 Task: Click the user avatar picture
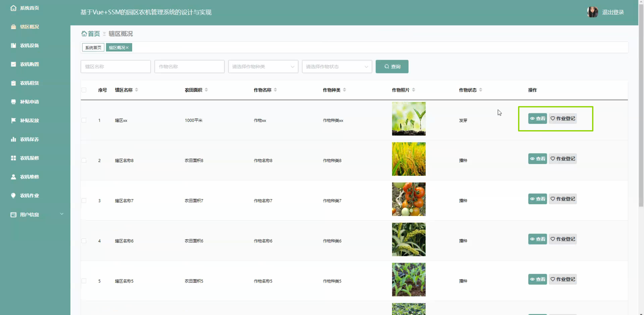[x=592, y=12]
